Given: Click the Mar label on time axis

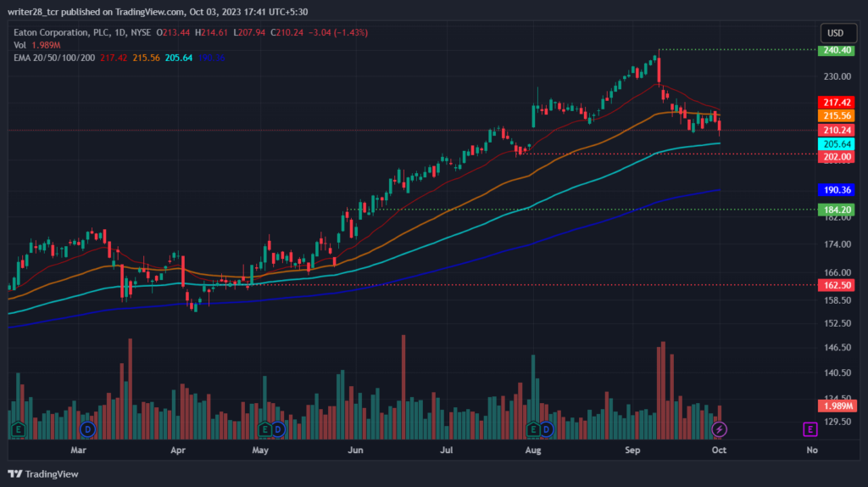Looking at the screenshot, I should click(x=79, y=450).
